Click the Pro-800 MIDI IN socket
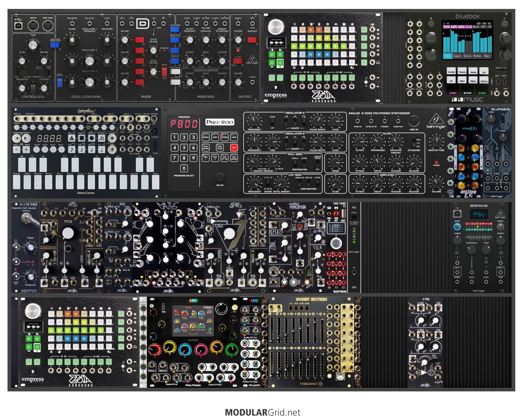 coord(414,120)
